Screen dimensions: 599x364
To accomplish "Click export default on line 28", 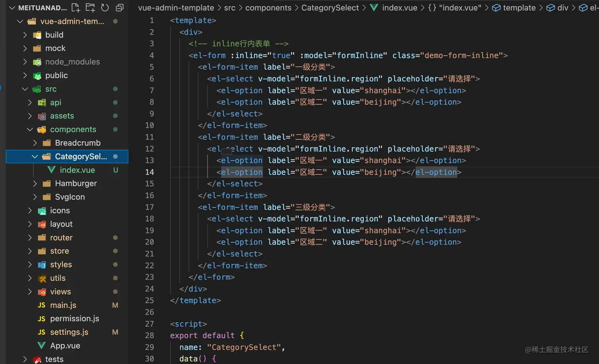I will point(202,336).
